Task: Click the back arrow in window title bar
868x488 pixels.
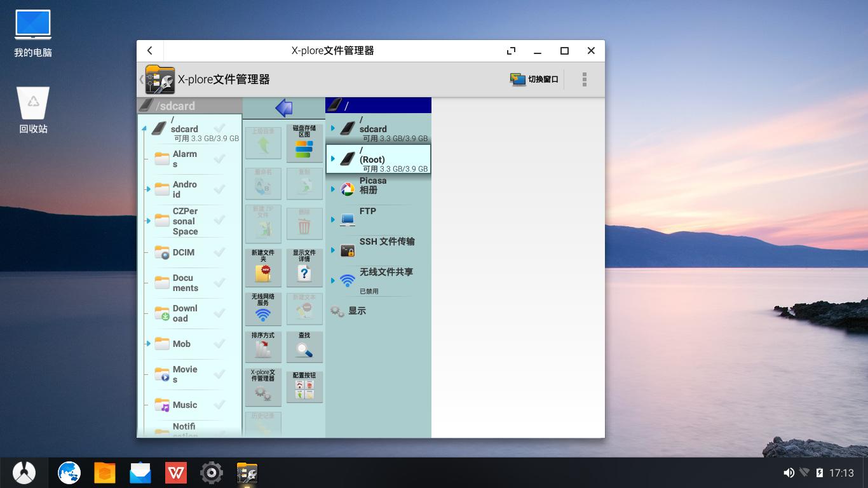Action: [150, 51]
